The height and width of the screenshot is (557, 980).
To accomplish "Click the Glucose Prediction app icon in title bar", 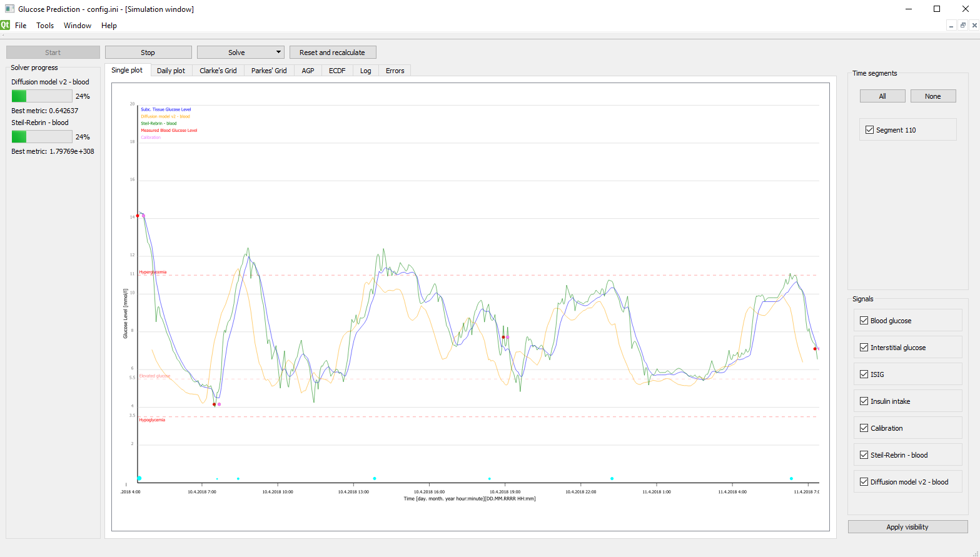I will tap(9, 9).
